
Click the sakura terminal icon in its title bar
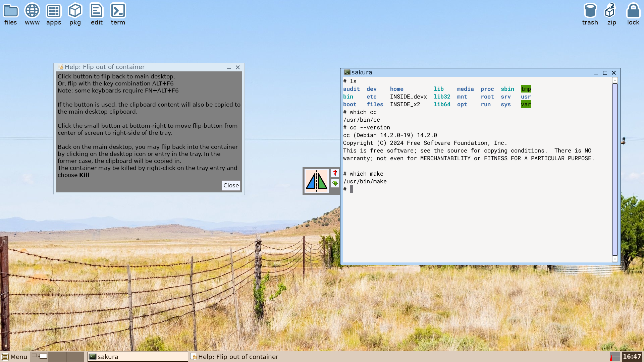coord(347,72)
